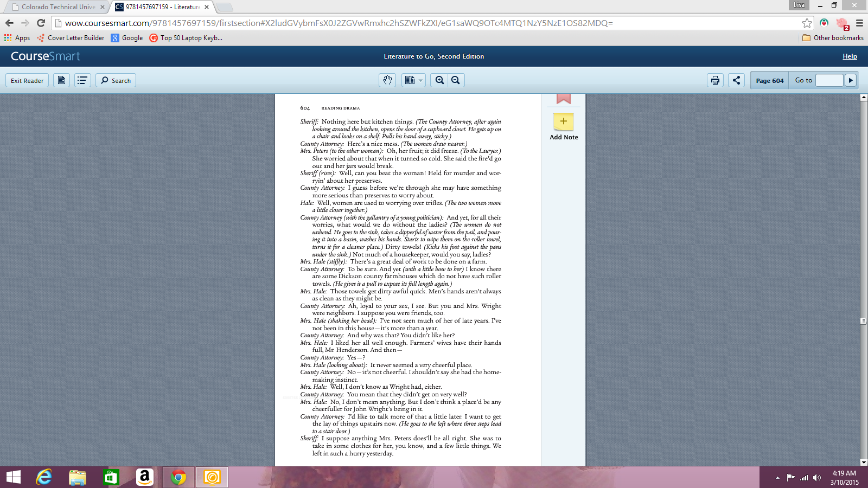Click the go arrow next to Go to field
The width and height of the screenshot is (868, 488).
point(850,80)
